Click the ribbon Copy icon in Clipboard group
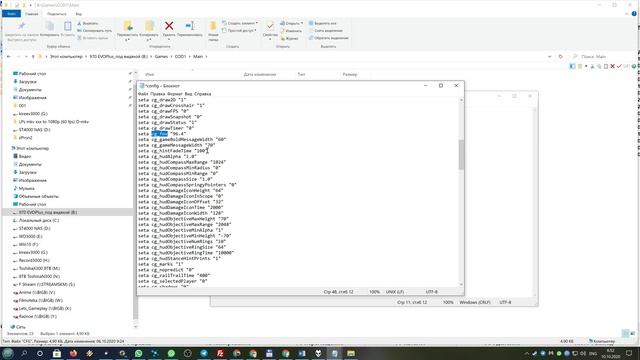Image resolution: width=640 pixels, height=360 pixels. point(50,26)
